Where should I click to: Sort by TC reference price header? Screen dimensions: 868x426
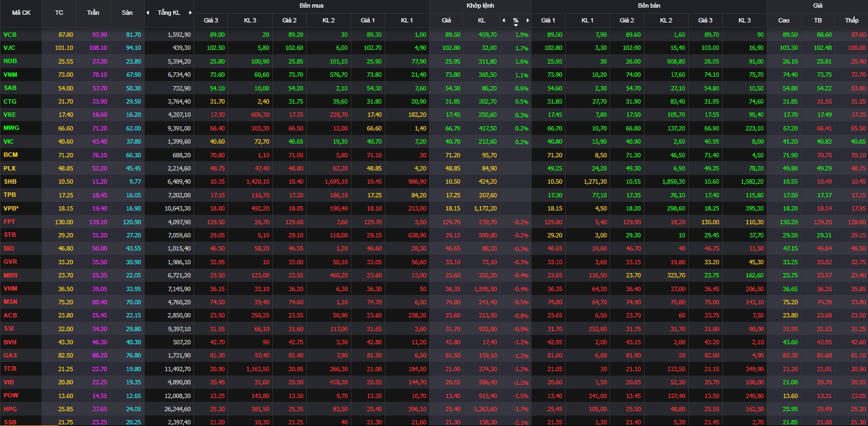pos(59,13)
